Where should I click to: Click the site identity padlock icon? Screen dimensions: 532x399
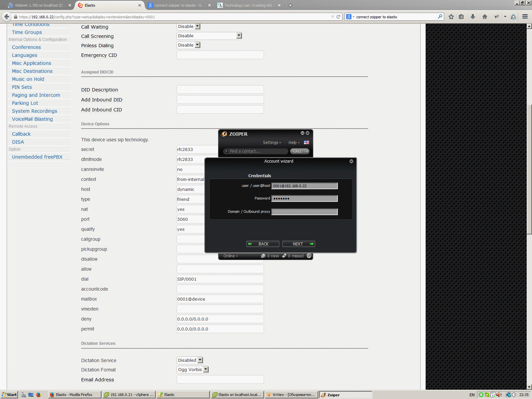point(15,17)
